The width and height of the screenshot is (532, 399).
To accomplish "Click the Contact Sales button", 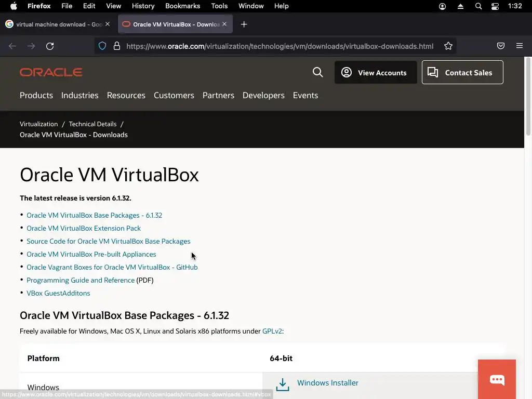I will tap(462, 72).
